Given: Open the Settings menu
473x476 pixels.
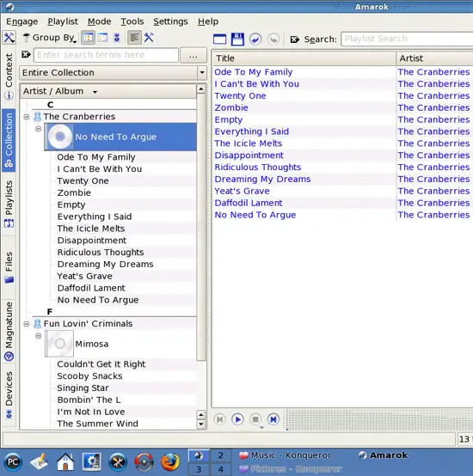Looking at the screenshot, I should (x=170, y=21).
